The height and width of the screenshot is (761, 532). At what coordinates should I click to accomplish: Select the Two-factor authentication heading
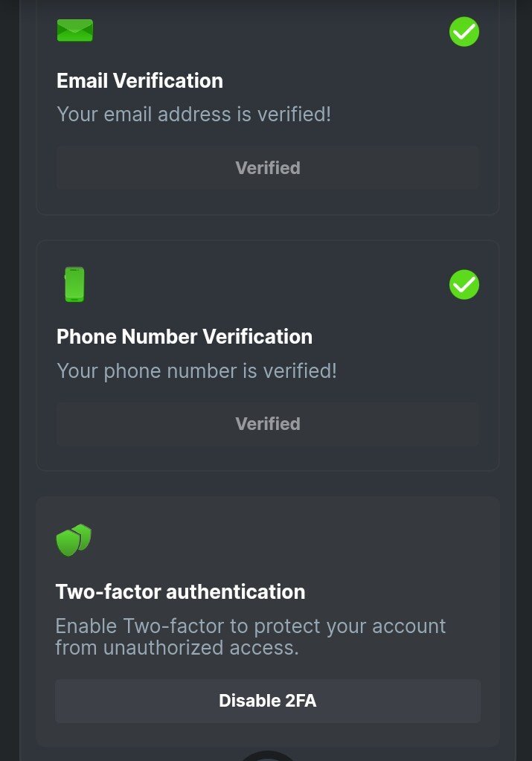click(180, 592)
